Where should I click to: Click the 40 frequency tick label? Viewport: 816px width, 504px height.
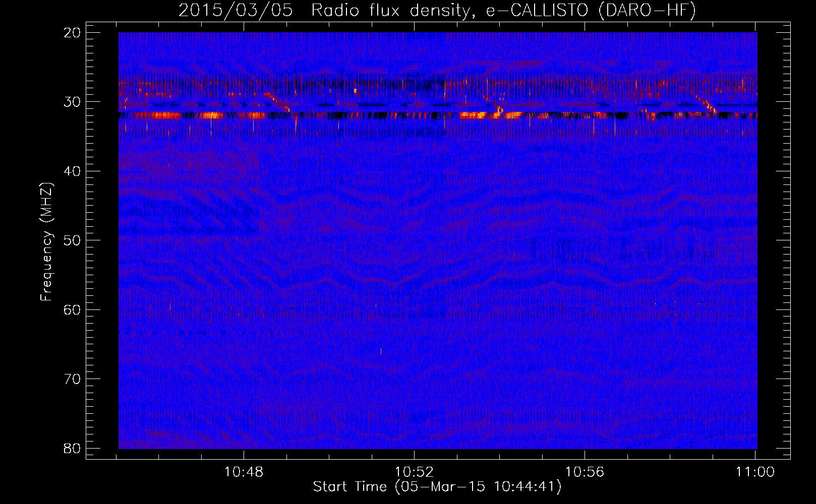[x=73, y=171]
